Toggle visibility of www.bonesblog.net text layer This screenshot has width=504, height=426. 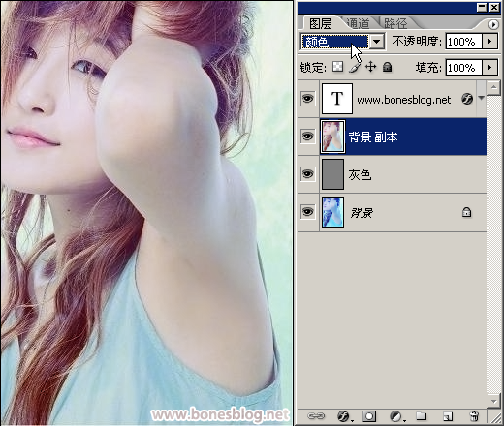307,98
